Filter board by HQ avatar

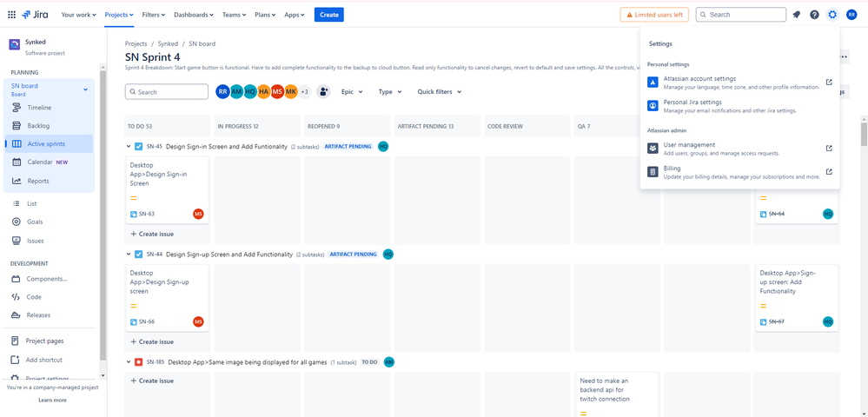250,92
